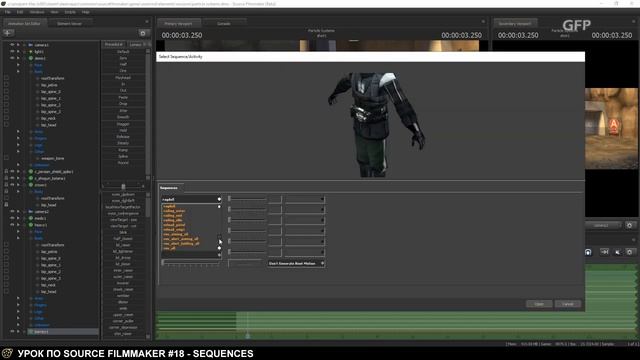640x360 pixels.
Task: Expand alexis1 Arms group arrow
Action: tap(18, 131)
